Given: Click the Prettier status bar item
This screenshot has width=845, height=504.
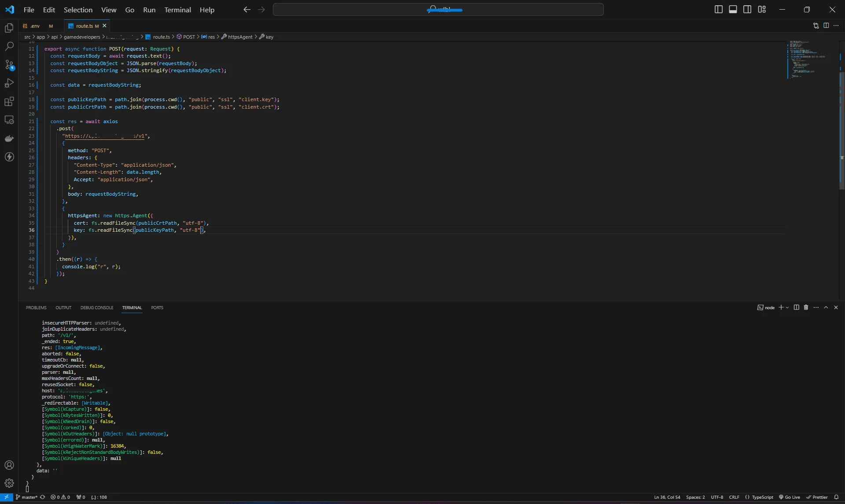Looking at the screenshot, I should pos(817,497).
